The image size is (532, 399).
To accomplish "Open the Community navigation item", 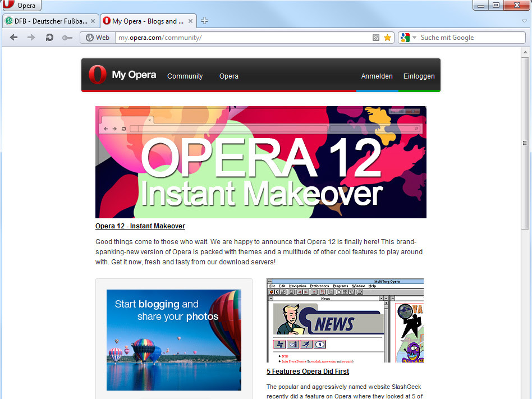I will point(185,76).
